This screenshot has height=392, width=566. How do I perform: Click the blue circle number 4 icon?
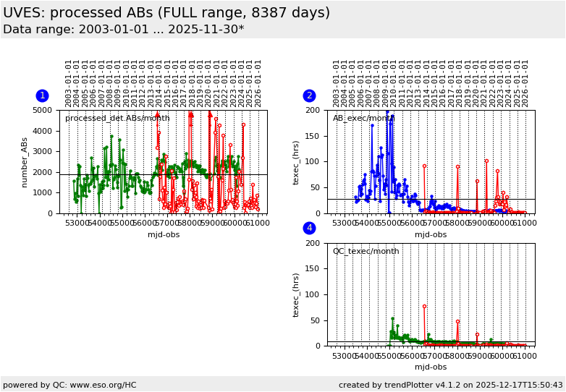pyautogui.click(x=309, y=228)
